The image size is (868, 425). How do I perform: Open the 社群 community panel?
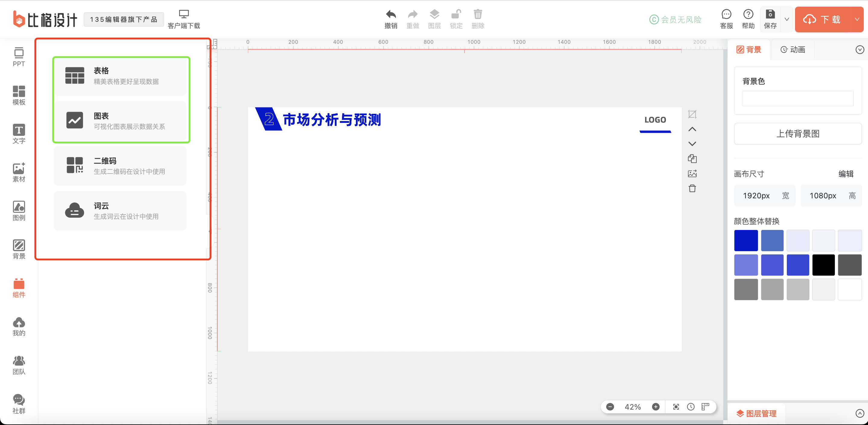pos(19,404)
